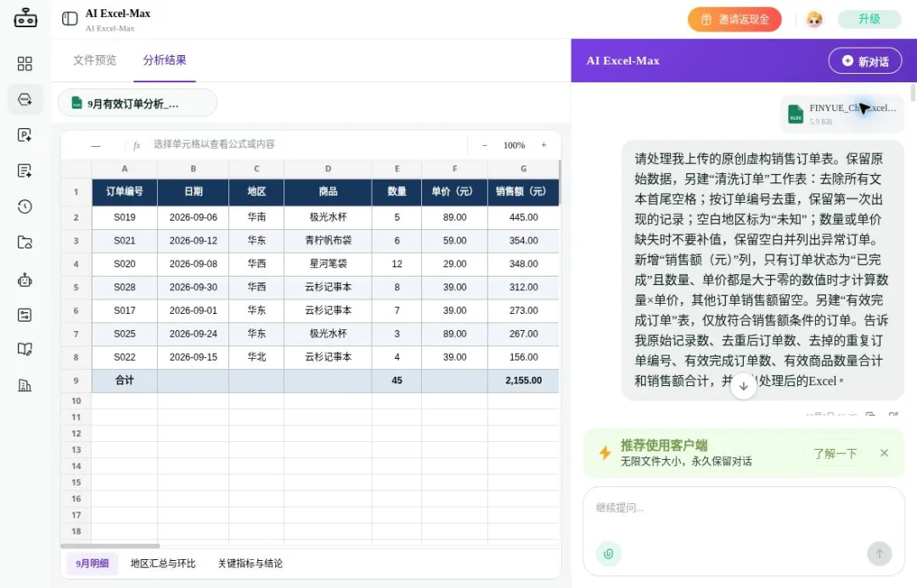Viewport: 917px width, 588px height.
Task: Open the text document list sidebar icon
Action: click(x=25, y=171)
